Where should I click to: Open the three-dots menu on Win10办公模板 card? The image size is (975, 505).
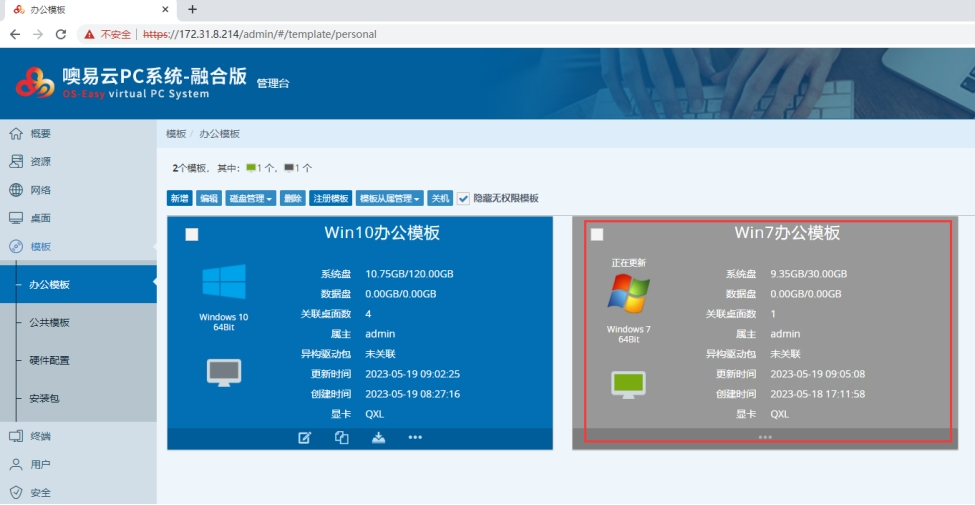pyautogui.click(x=415, y=438)
